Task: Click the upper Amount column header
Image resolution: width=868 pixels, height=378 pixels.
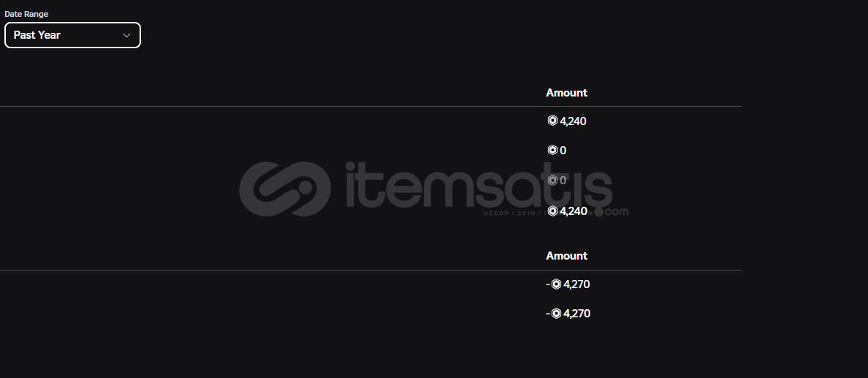Action: tap(566, 93)
